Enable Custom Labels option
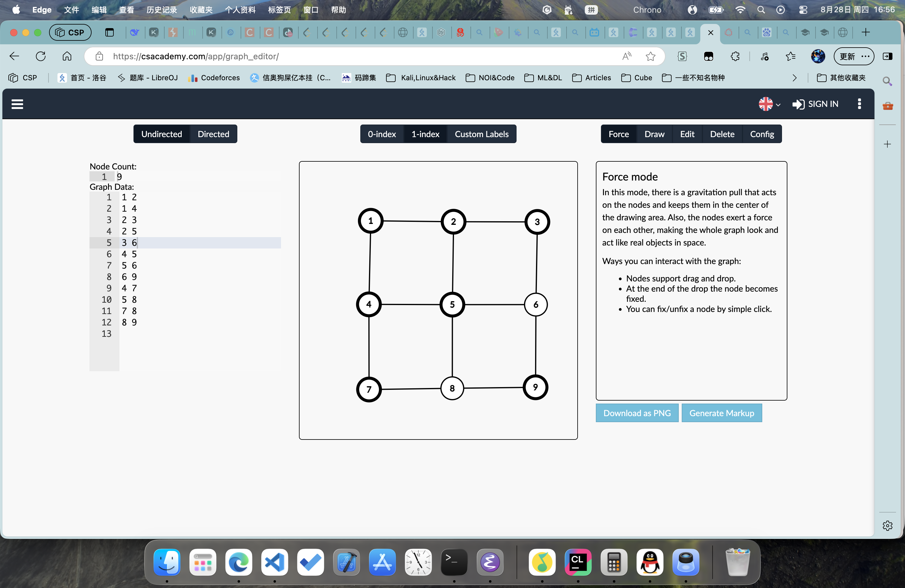 (482, 134)
